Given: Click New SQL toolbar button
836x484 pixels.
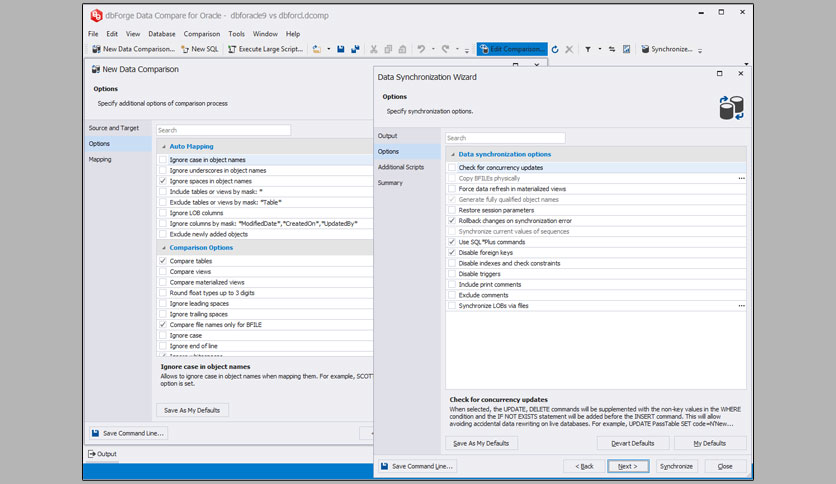Looking at the screenshot, I should (x=200, y=49).
